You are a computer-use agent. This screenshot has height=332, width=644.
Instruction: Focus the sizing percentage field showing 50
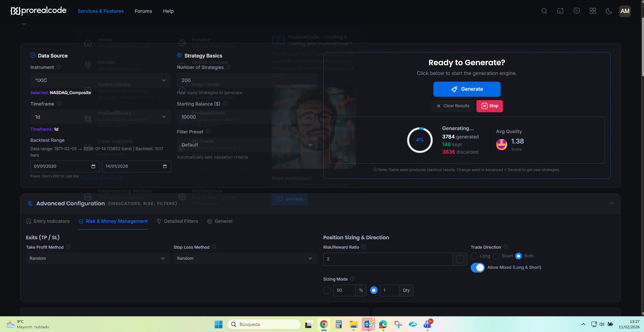(x=344, y=290)
